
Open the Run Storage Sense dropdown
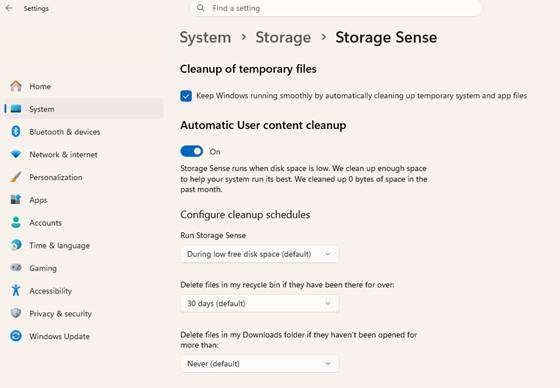tap(260, 254)
